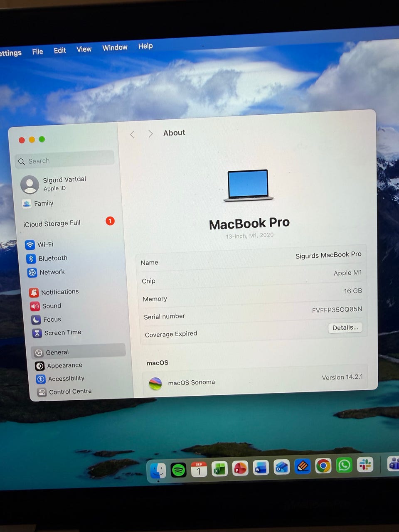Open the Edit menu
The height and width of the screenshot is (532, 399).
(60, 50)
